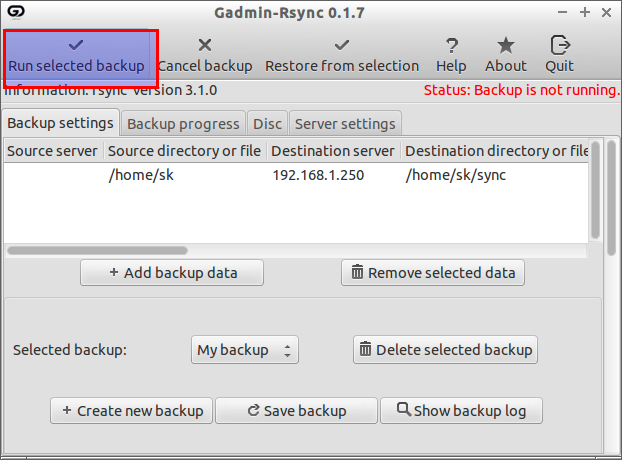Quit the application using the exit icon
This screenshot has width=622, height=460.
tap(560, 45)
